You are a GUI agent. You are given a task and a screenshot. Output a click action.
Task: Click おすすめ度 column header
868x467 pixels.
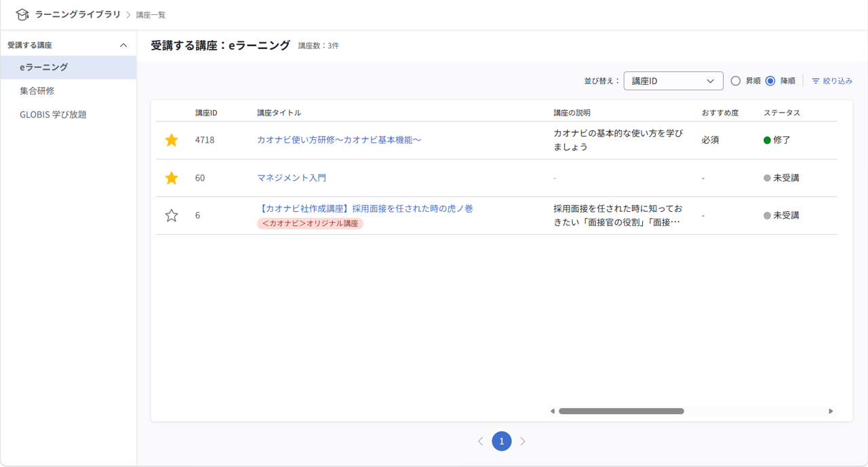pos(720,113)
